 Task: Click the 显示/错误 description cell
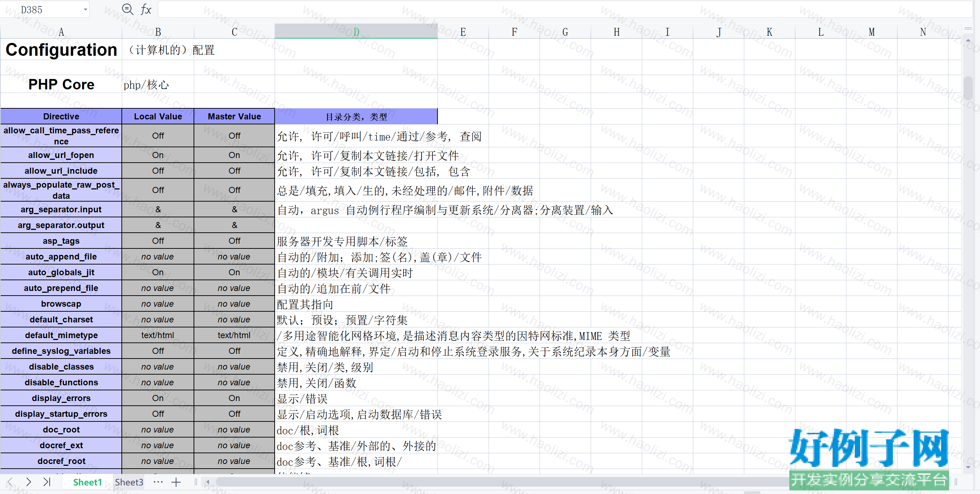click(x=356, y=399)
